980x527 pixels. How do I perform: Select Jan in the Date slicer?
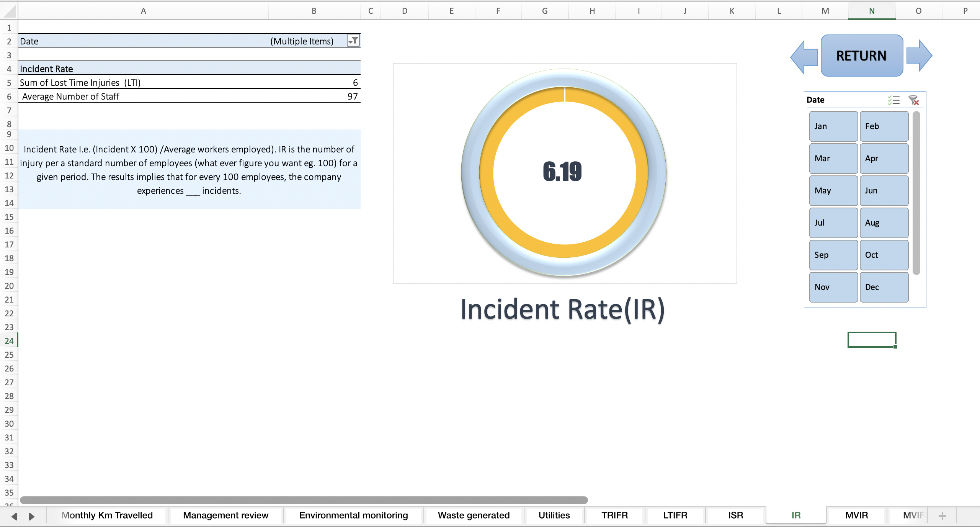[x=833, y=126]
